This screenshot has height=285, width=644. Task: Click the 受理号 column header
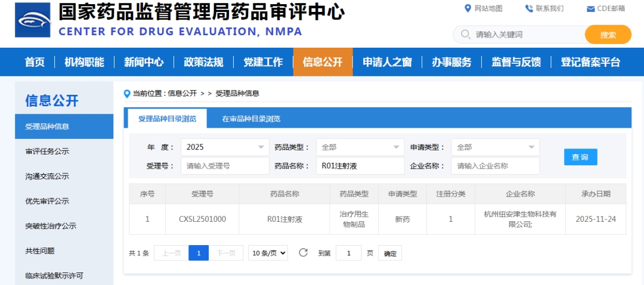point(203,194)
